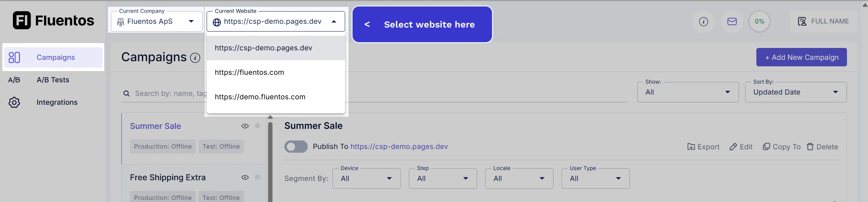Click Export for Summer Sale

[703, 147]
